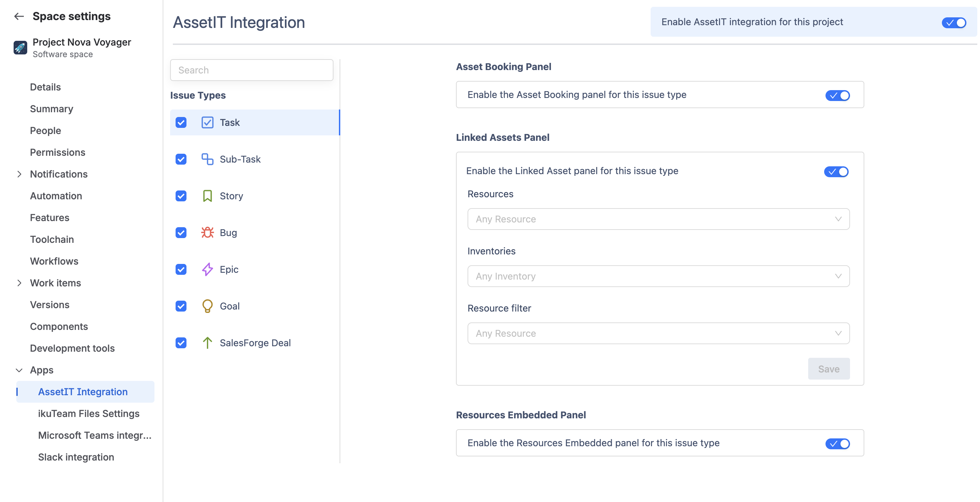
Task: Select the Story bookmark icon
Action: [x=207, y=196]
